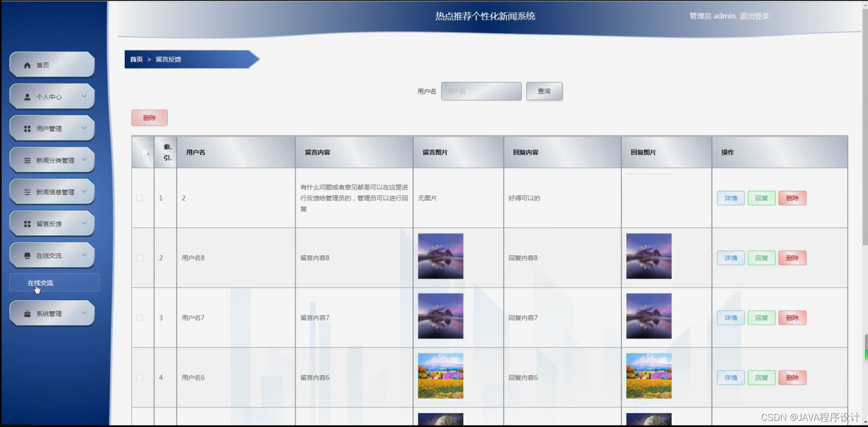This screenshot has height=427, width=868.
Task: Expand the 新闻信息管理 menu chevron
Action: point(84,191)
